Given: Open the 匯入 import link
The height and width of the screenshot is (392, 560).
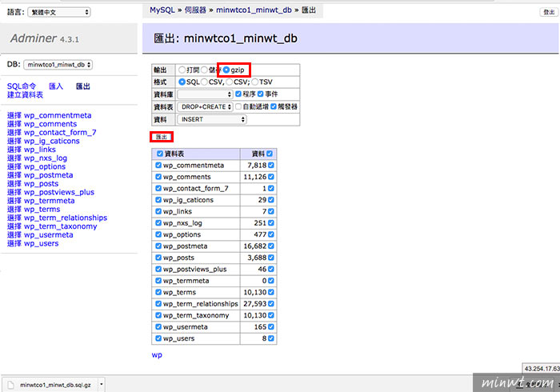Looking at the screenshot, I should [x=56, y=86].
